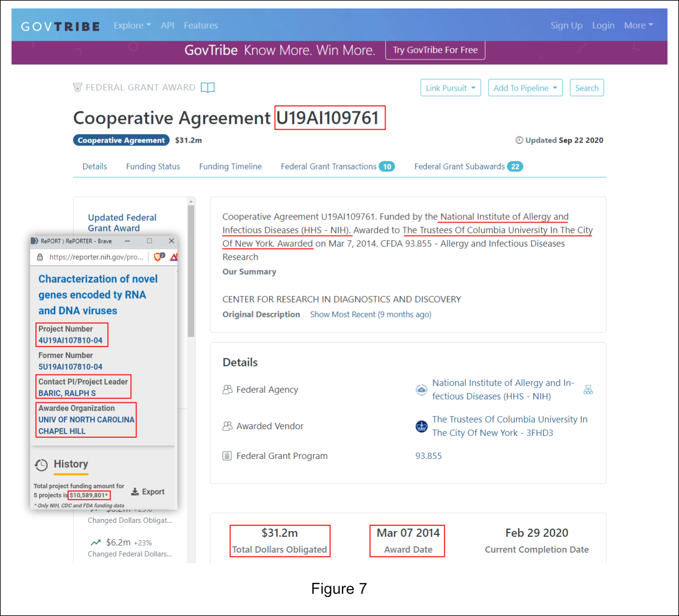The width and height of the screenshot is (679, 616).
Task: Click the popup address bar URL field
Action: 96,257
